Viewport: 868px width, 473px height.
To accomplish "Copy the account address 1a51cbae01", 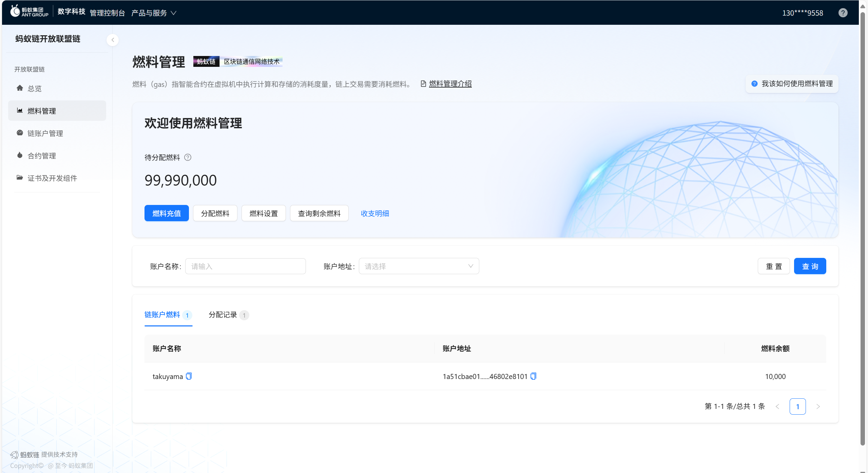I will click(533, 376).
